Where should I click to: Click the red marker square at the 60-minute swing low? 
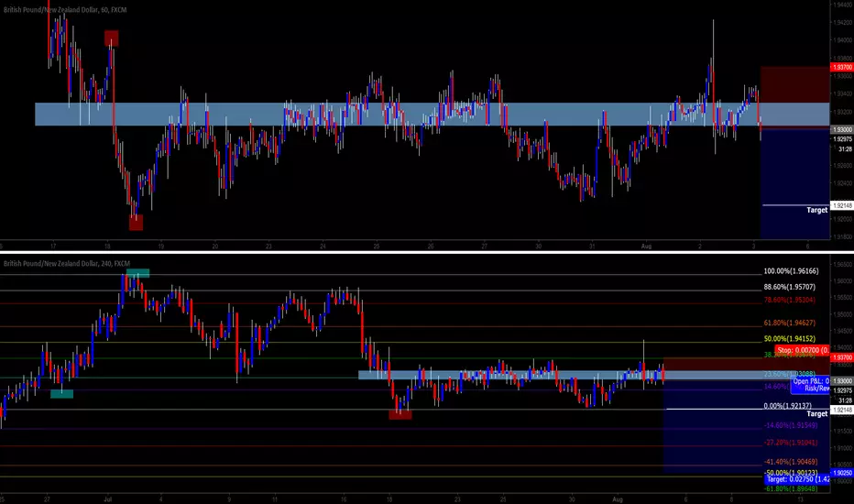click(x=136, y=223)
